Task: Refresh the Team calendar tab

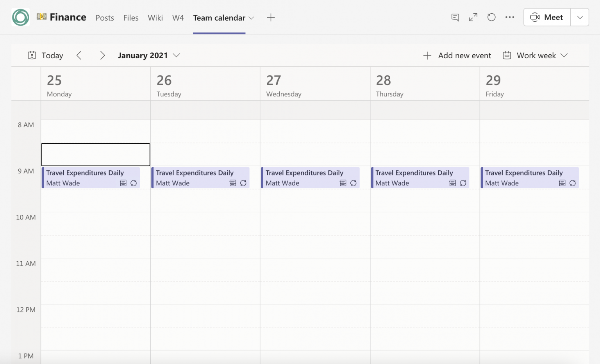Action: (491, 17)
